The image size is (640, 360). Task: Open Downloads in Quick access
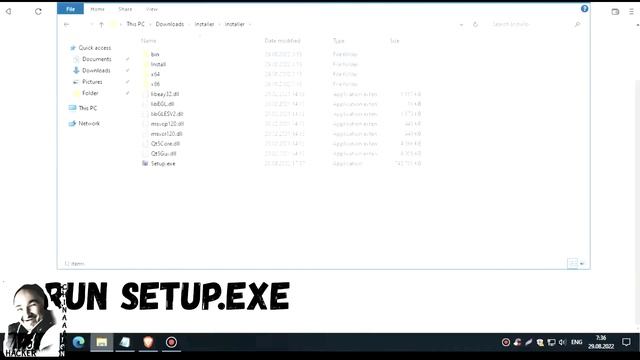(96, 71)
